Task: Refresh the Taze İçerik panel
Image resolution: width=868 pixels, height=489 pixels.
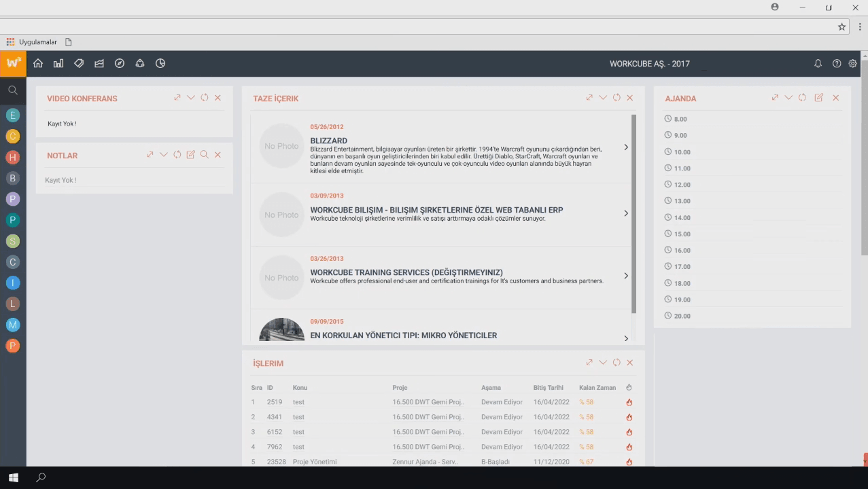Action: coord(617,98)
